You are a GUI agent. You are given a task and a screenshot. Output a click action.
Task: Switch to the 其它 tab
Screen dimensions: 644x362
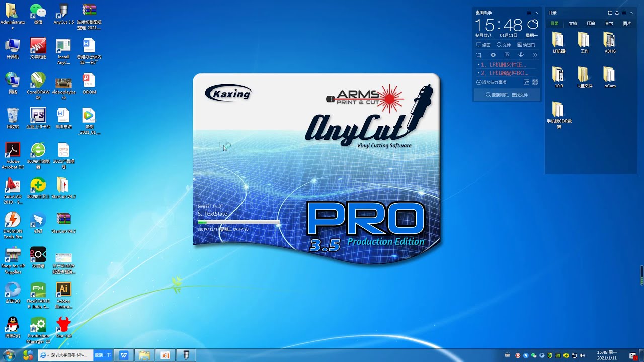(x=609, y=23)
